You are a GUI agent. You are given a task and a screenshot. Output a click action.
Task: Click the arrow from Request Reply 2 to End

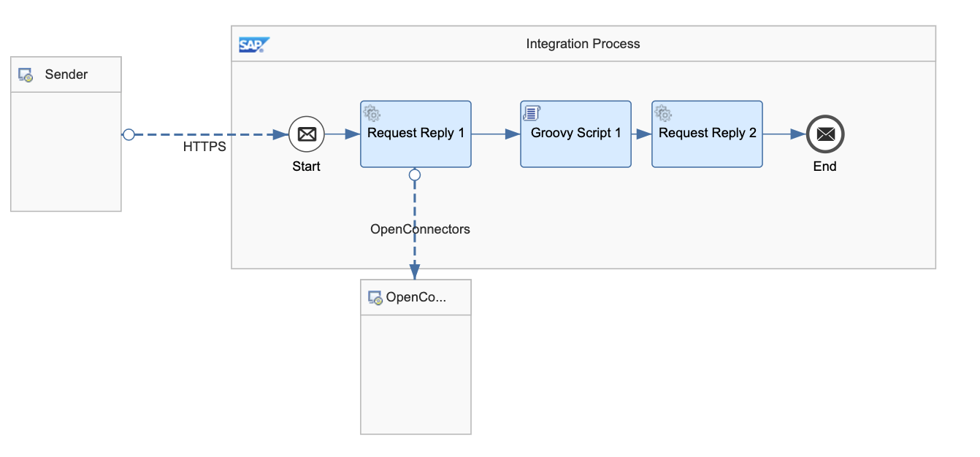(784, 134)
